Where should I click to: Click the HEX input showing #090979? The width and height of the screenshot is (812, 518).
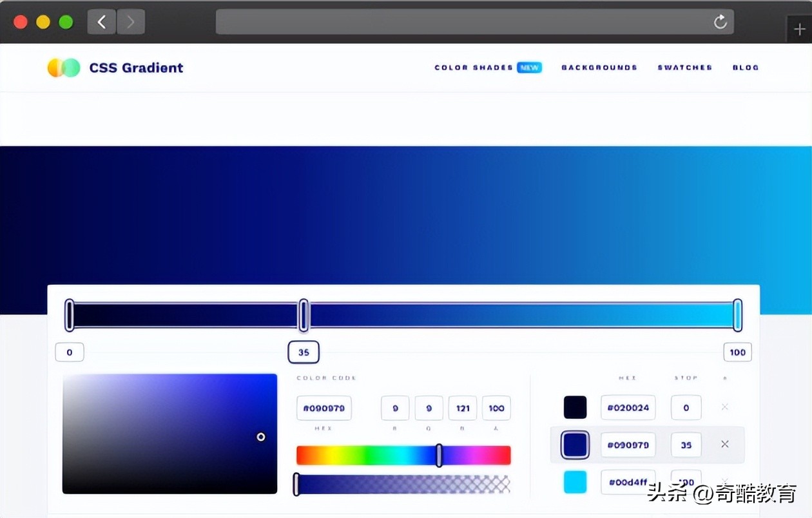coord(324,408)
